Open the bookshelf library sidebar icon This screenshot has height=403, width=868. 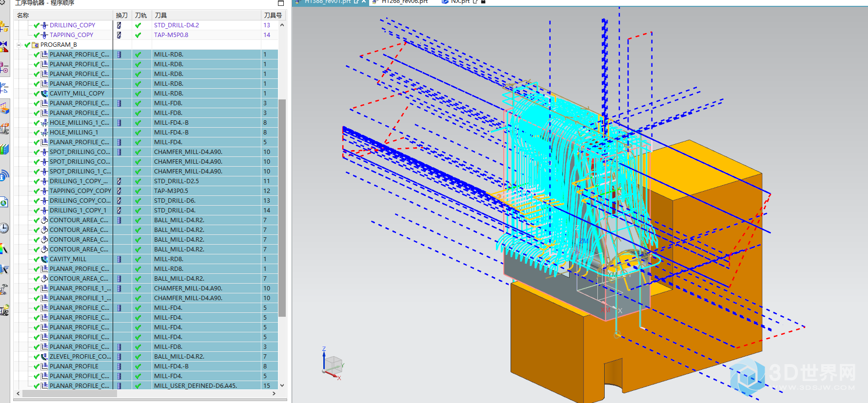click(4, 150)
